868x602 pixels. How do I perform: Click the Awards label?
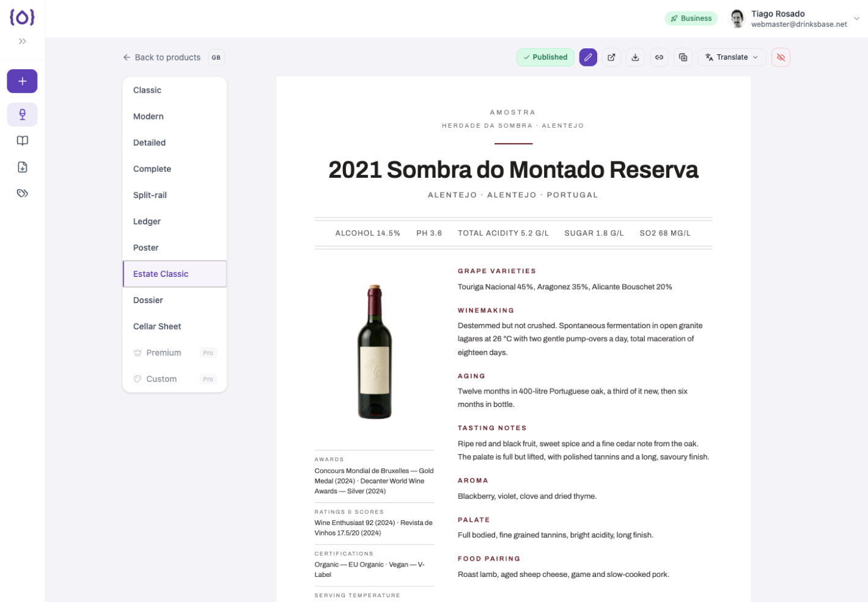(x=329, y=460)
